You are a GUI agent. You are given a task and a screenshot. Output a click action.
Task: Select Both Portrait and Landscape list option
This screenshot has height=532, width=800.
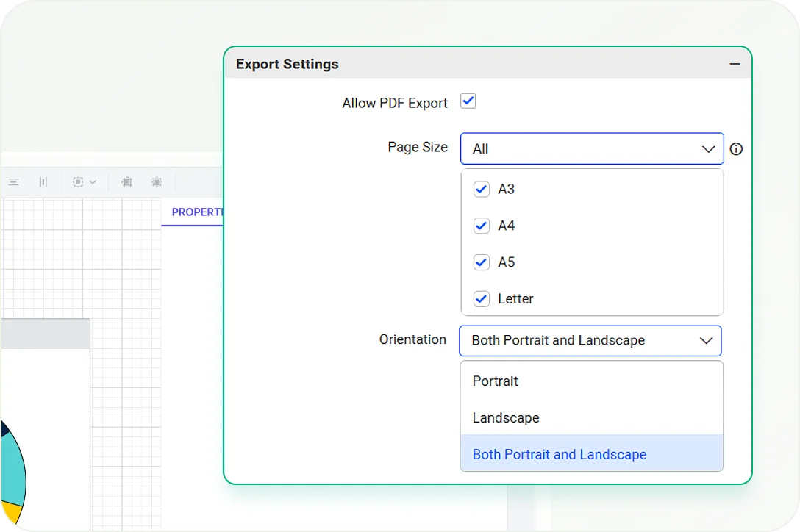[560, 455]
